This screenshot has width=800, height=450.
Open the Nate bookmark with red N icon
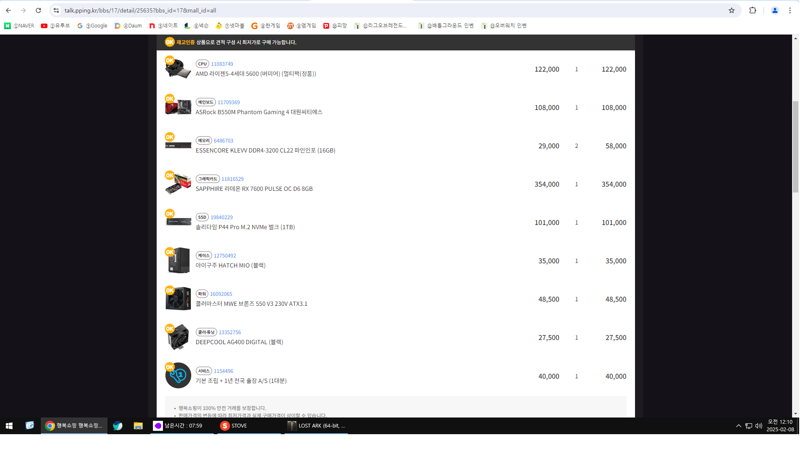pos(163,26)
